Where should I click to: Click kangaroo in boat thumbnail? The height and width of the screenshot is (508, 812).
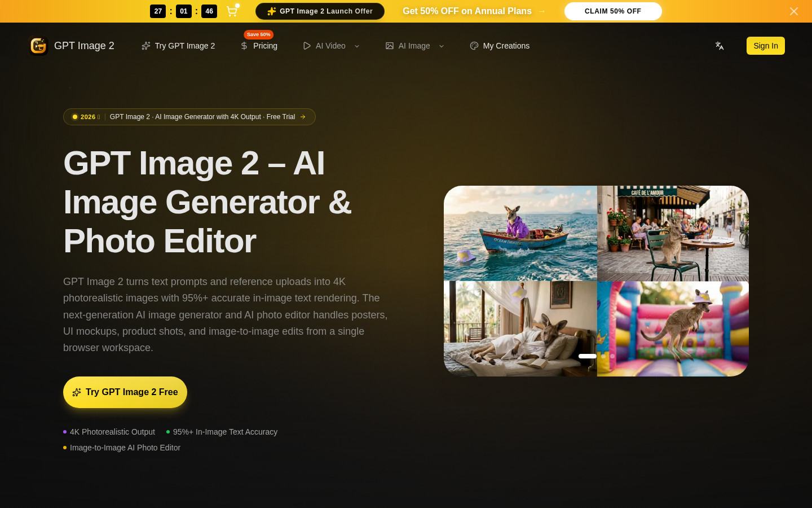(520, 233)
